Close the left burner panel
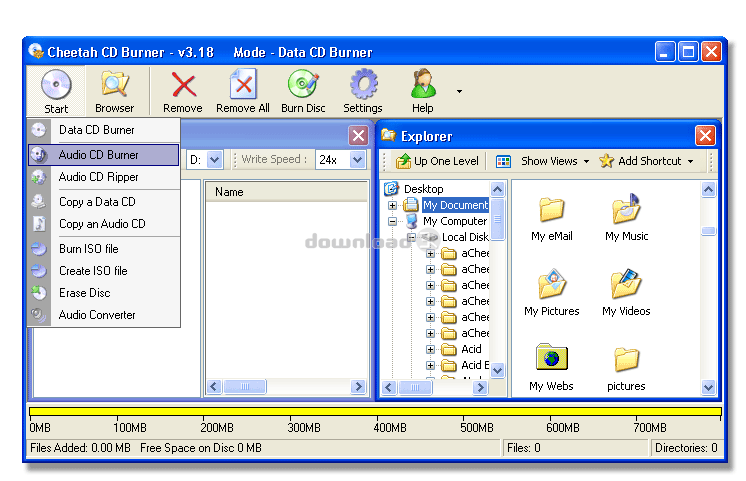Viewport: 746px width, 481px height. tap(358, 136)
